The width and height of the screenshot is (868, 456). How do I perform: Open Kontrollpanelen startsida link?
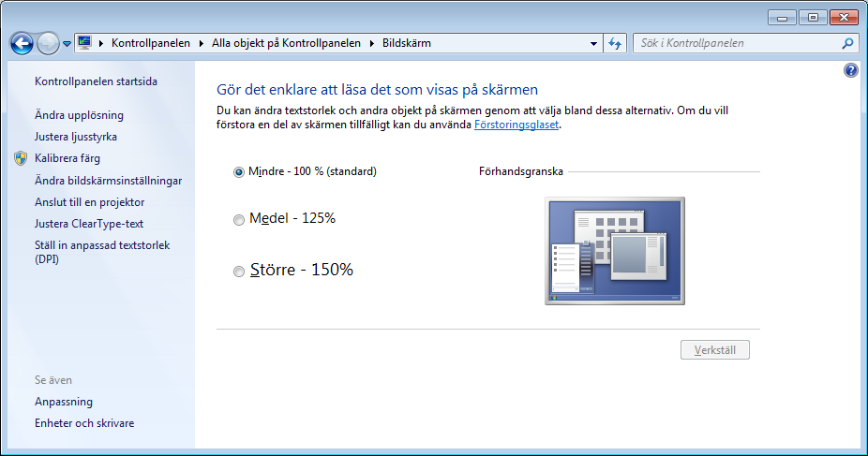click(96, 81)
